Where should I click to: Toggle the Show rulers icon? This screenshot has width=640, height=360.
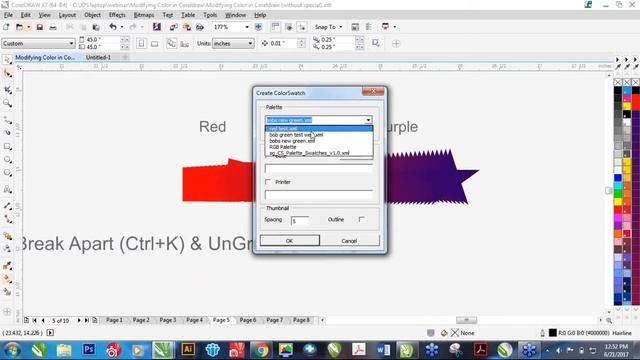(x=276, y=27)
